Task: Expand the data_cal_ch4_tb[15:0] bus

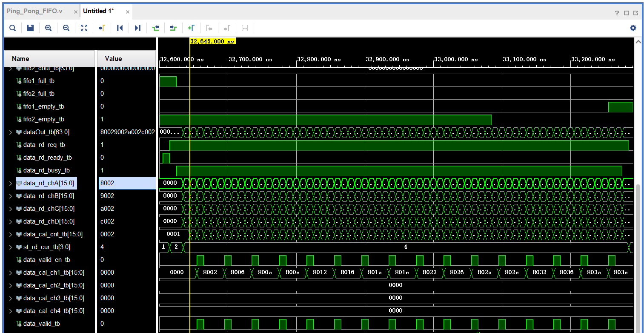Action: [11, 311]
